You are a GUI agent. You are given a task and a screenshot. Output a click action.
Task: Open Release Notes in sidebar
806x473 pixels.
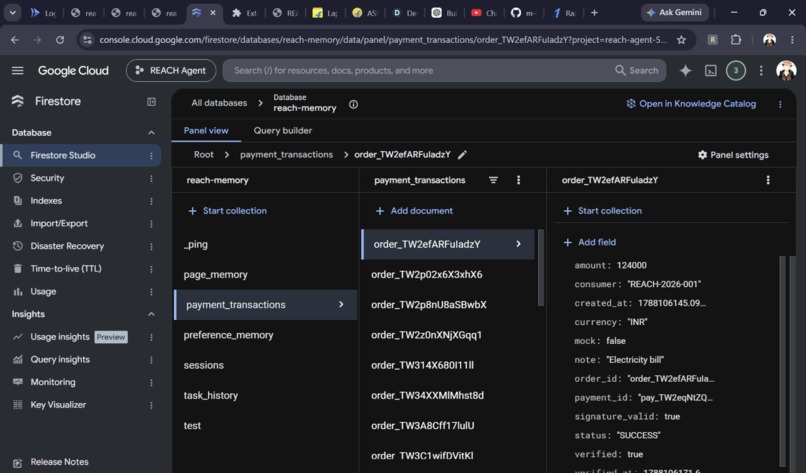[59, 462]
